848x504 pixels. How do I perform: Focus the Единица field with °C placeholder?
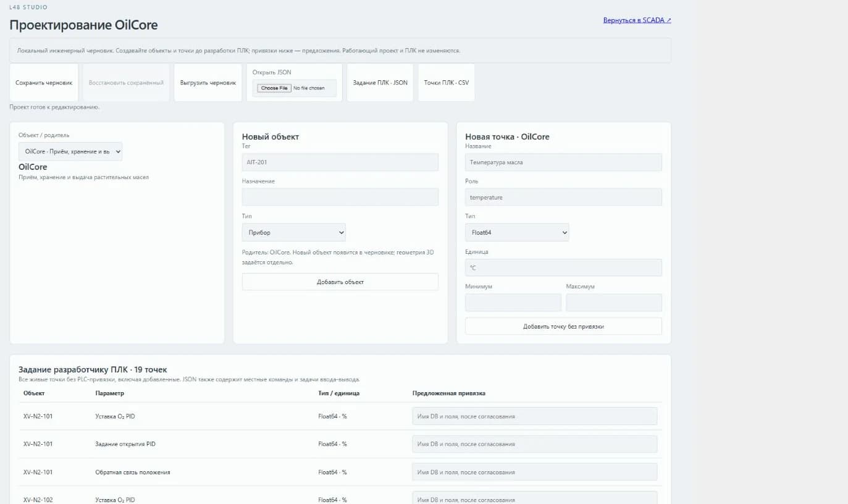563,267
